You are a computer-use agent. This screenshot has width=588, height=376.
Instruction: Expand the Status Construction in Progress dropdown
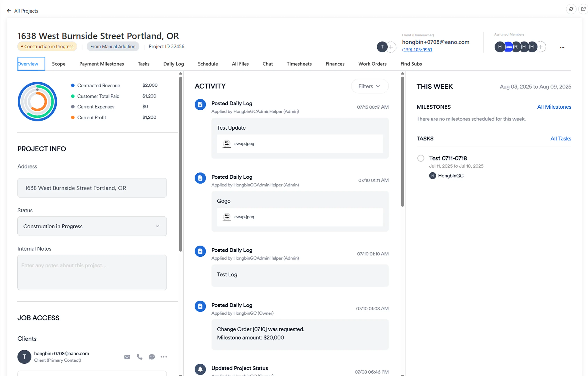pos(92,226)
